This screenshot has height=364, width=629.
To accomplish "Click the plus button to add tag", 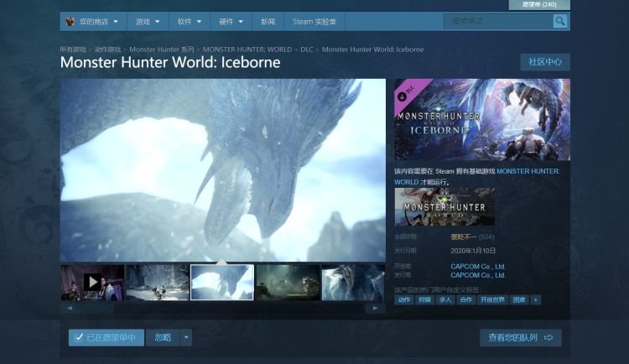I will 536,299.
